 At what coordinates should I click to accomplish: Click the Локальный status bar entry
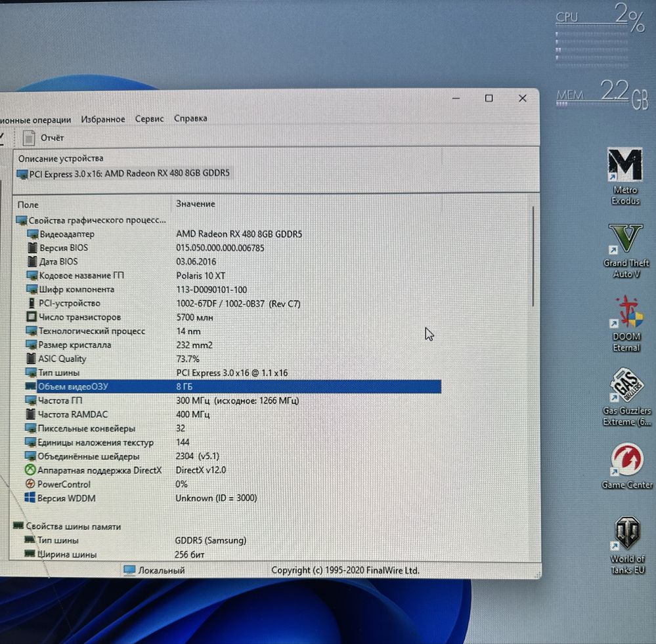pyautogui.click(x=154, y=570)
